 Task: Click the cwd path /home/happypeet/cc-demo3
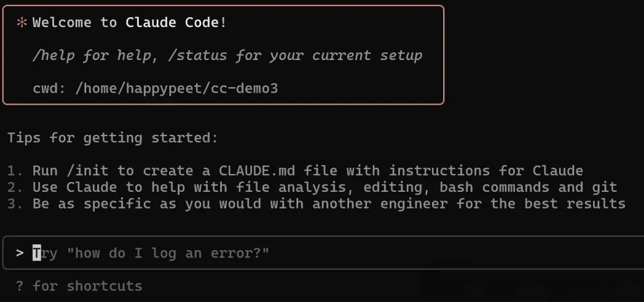coord(177,88)
